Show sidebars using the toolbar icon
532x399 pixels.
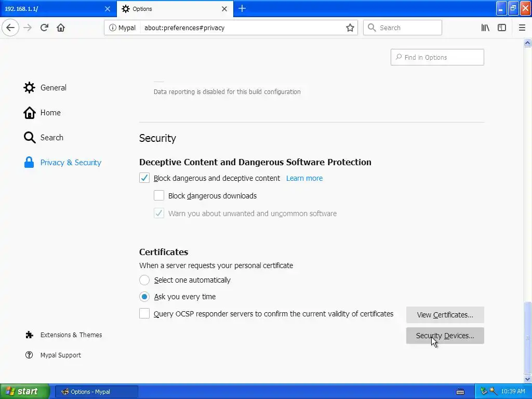[x=502, y=28]
